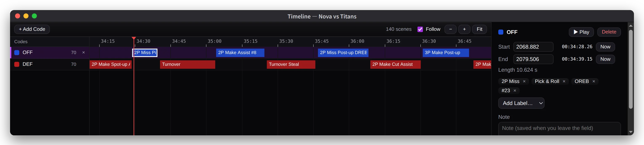Select the 2P Miss Pi scene clip
This screenshot has width=644, height=145.
click(145, 53)
